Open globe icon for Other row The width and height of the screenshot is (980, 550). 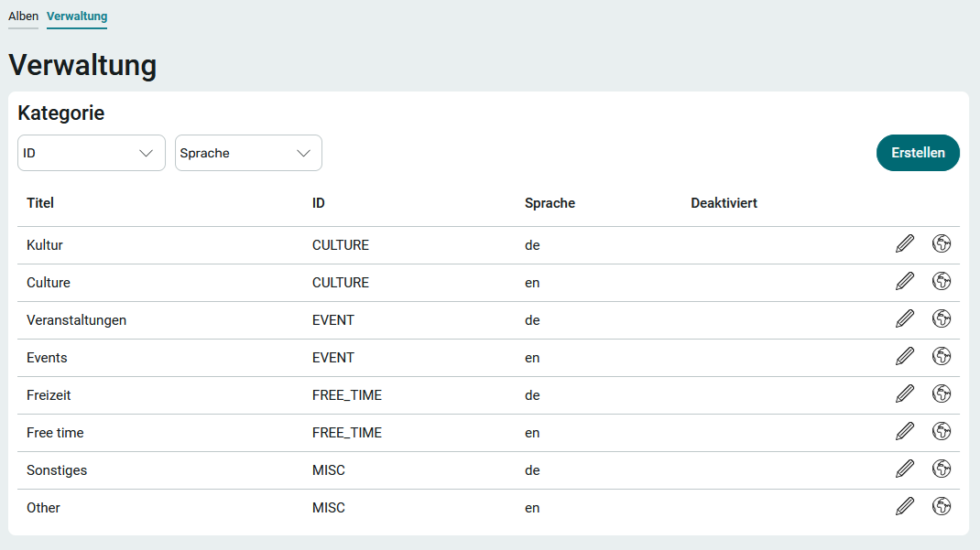point(942,507)
